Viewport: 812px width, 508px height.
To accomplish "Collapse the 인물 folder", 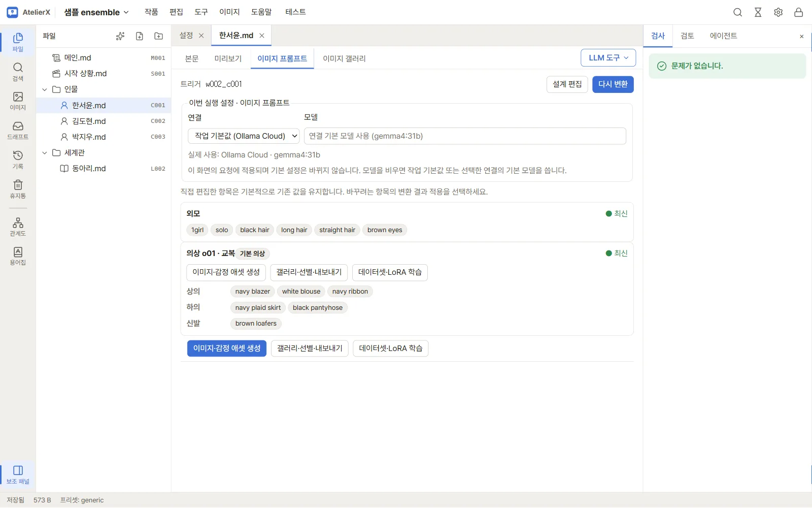I will [x=45, y=89].
